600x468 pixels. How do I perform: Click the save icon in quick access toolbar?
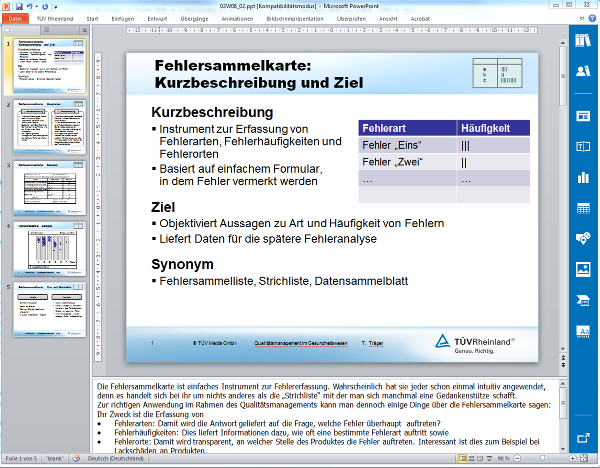pos(19,6)
